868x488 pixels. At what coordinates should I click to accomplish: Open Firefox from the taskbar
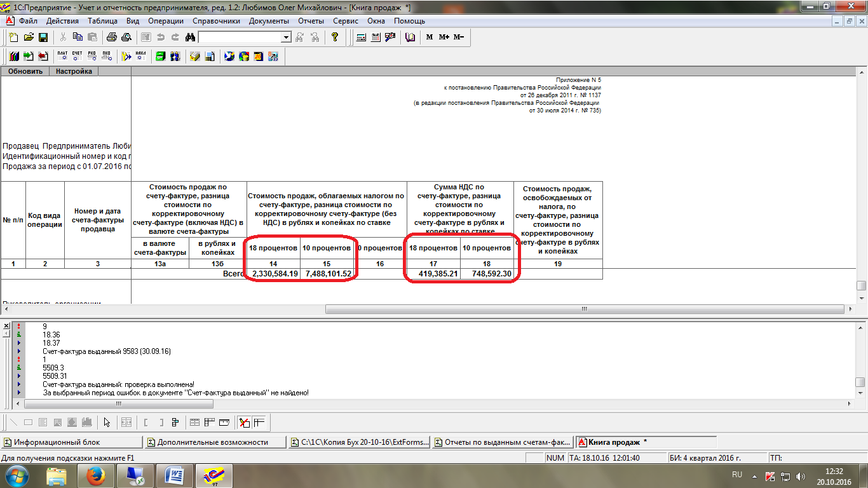point(95,475)
